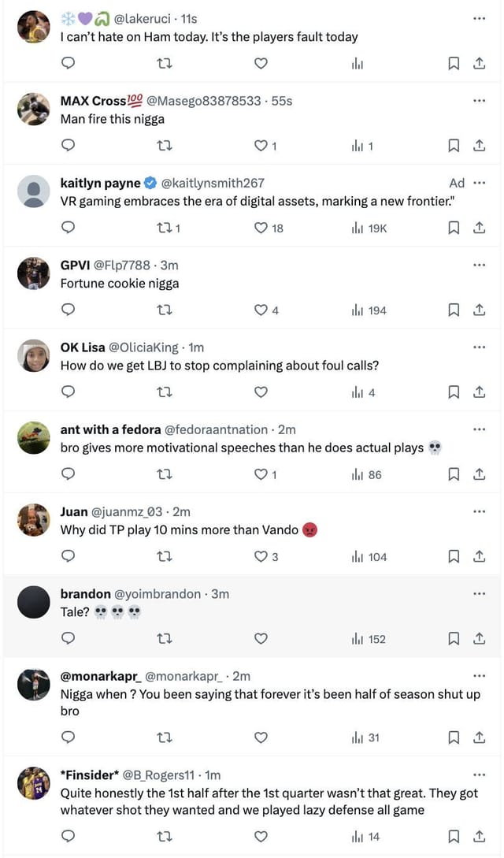This screenshot has height=858, width=504.
Task: Open more options on lakeruci's tweet
Action: (479, 18)
